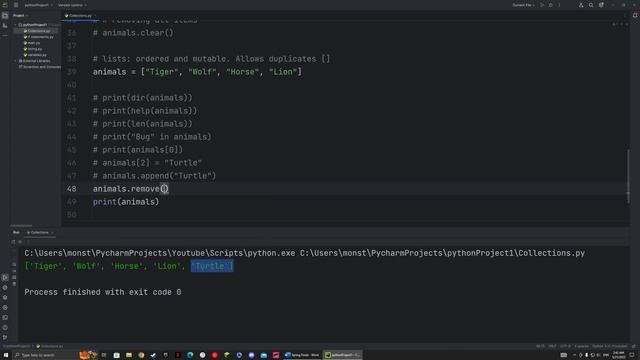Collapse pythonProject1 folder in tree
Screen dimensions: 640x360
[x=16, y=25]
